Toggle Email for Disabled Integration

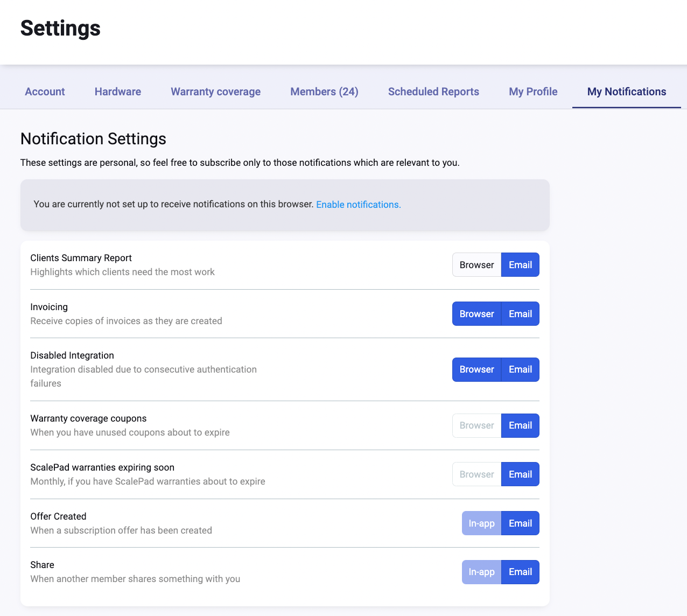tap(520, 369)
